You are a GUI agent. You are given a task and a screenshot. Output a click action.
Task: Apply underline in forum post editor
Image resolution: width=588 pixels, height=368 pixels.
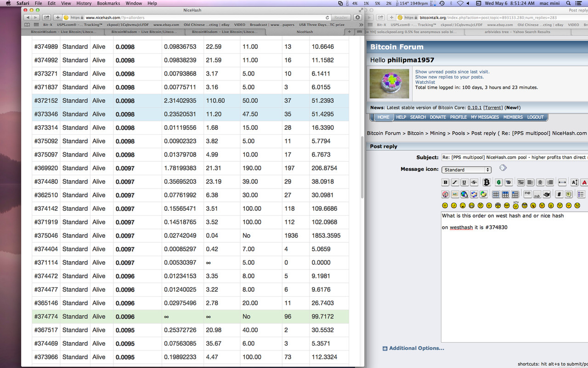click(x=464, y=183)
